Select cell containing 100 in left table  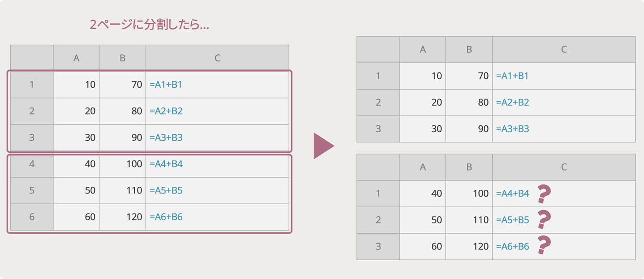pyautogui.click(x=122, y=164)
